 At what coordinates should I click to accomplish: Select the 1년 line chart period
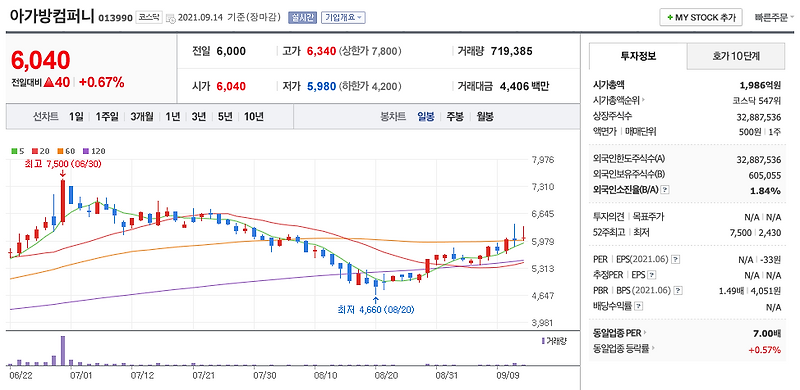coord(172,117)
